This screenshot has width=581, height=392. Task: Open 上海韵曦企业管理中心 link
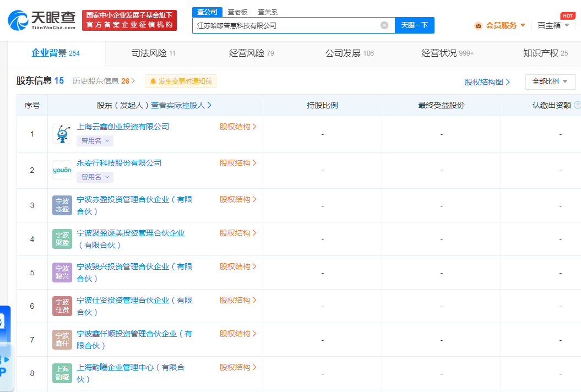click(131, 373)
